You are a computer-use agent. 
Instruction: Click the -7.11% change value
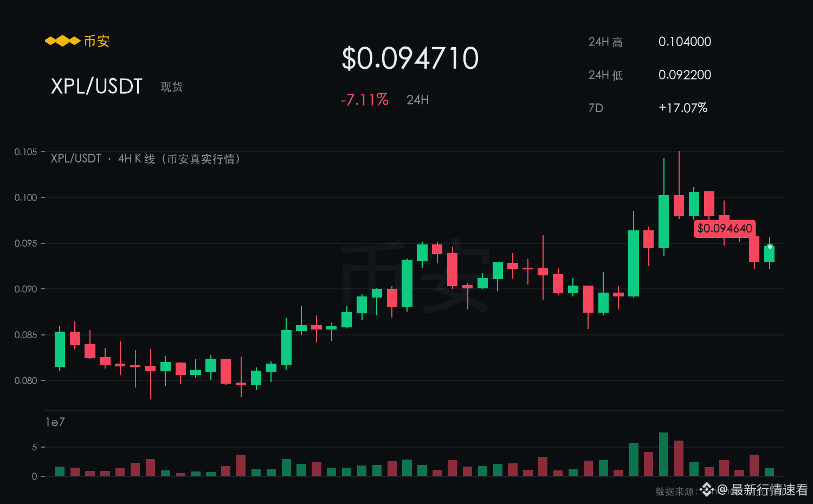364,100
